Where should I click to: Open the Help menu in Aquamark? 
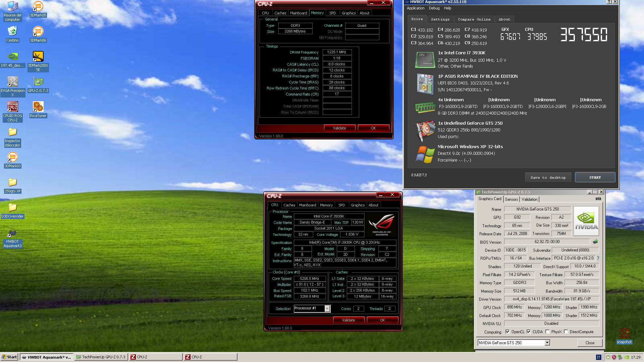point(447,8)
